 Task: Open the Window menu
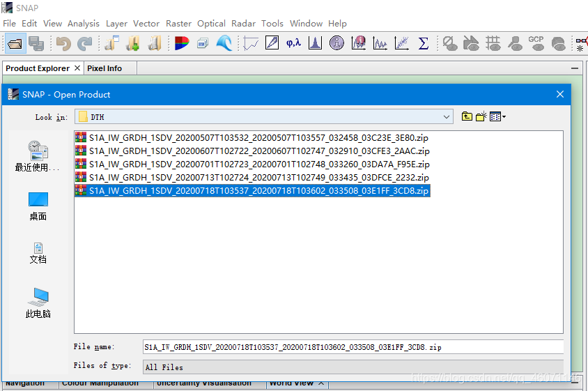306,23
